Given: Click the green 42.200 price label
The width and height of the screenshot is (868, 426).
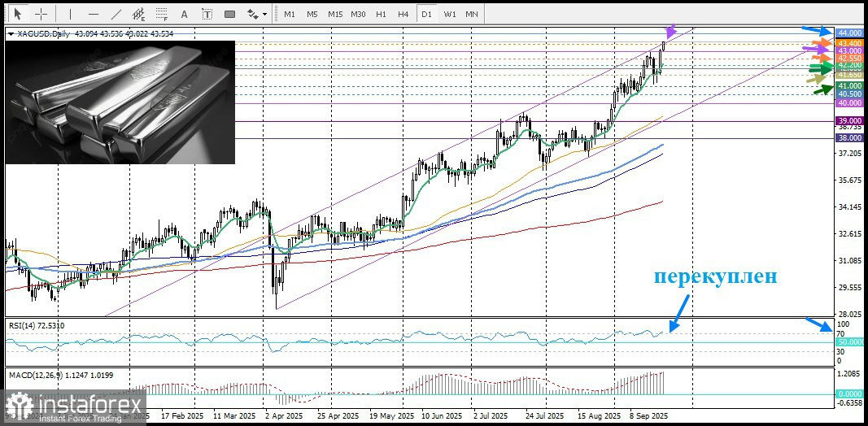Looking at the screenshot, I should 849,65.
